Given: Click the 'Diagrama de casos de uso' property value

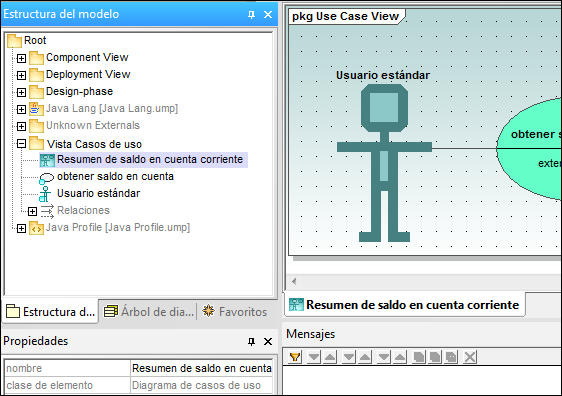Looking at the screenshot, I should (x=201, y=385).
